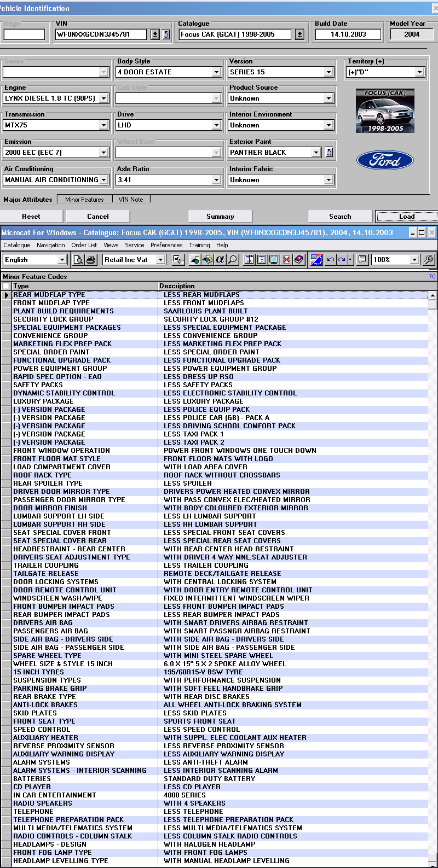The image size is (438, 868).
Task: Click the speech bubble notes icon
Action: [362, 260]
